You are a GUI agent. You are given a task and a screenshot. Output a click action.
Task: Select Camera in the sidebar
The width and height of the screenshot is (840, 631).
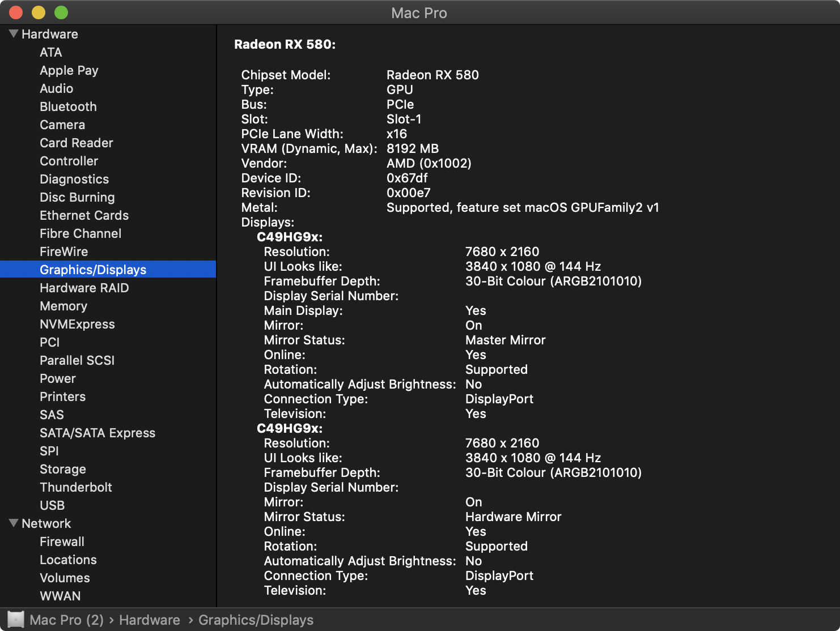(62, 125)
